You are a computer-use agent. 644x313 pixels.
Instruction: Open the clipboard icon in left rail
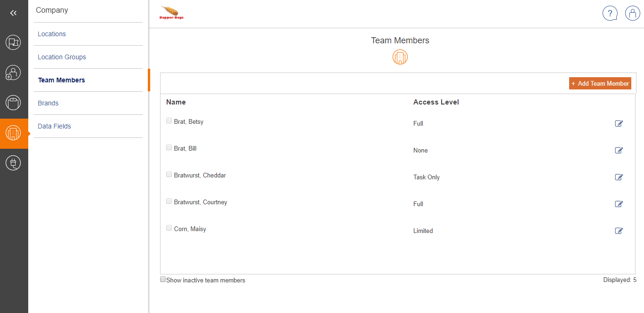point(13,103)
